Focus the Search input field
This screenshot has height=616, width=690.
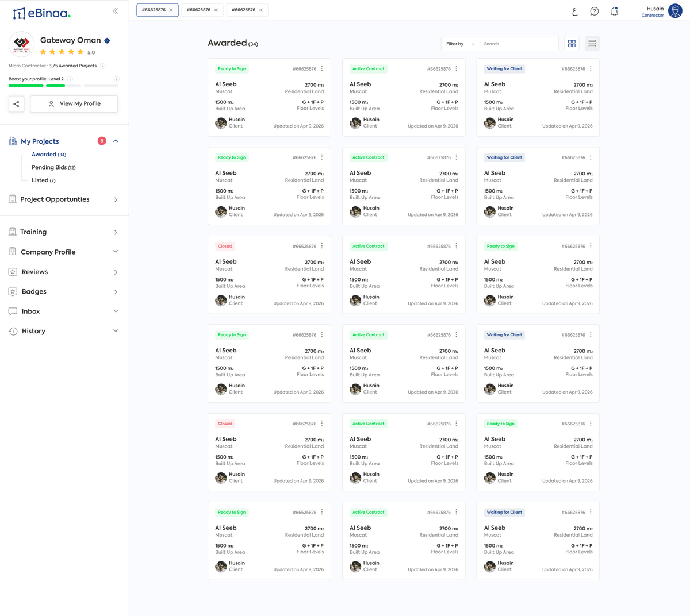point(519,44)
